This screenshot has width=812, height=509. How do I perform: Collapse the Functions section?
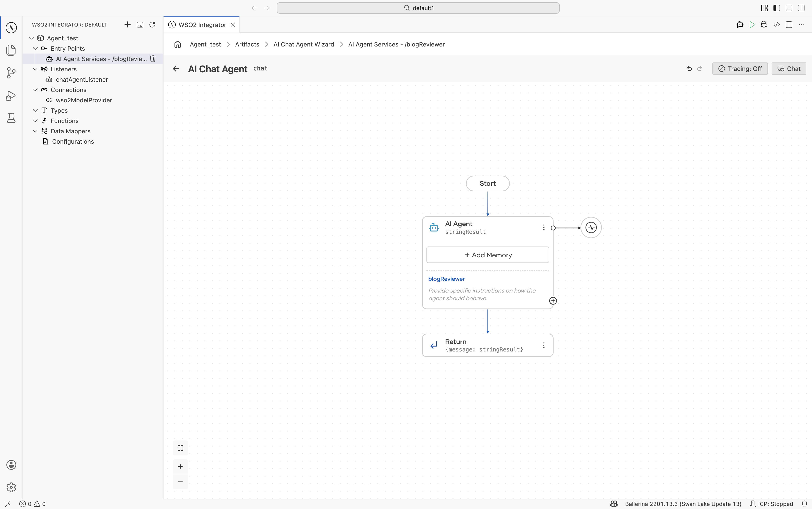[x=35, y=121]
